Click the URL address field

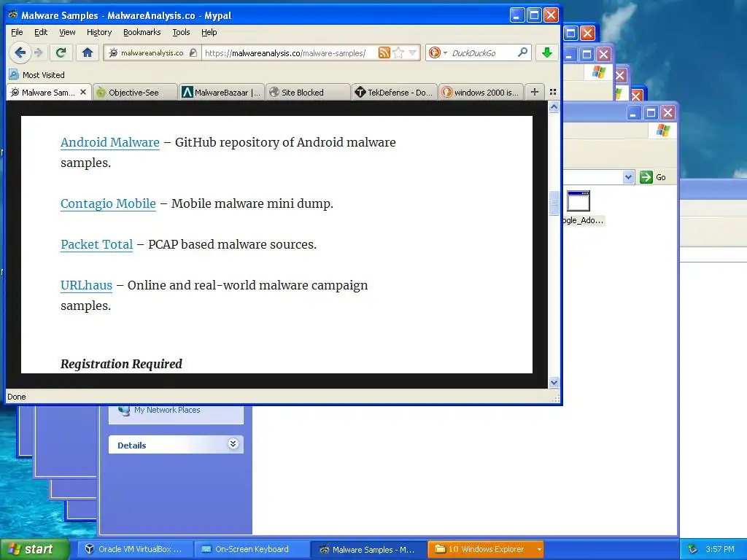(x=289, y=52)
